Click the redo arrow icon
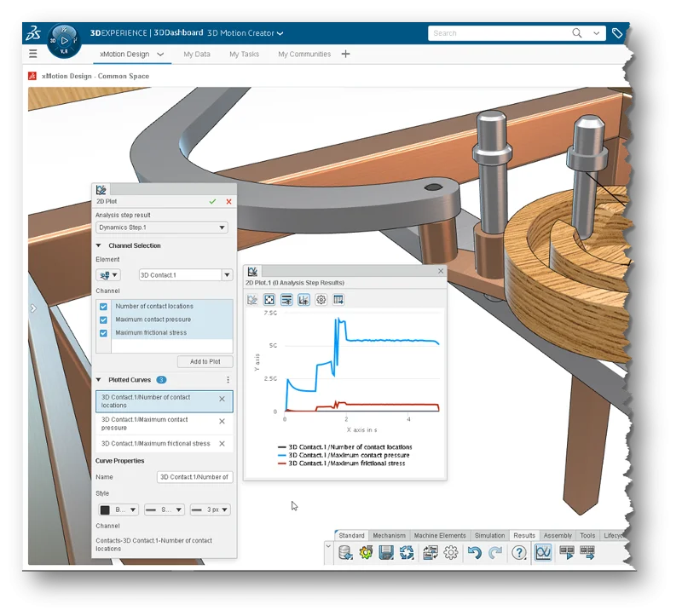Screen dimensions: 682x616 pos(495,553)
